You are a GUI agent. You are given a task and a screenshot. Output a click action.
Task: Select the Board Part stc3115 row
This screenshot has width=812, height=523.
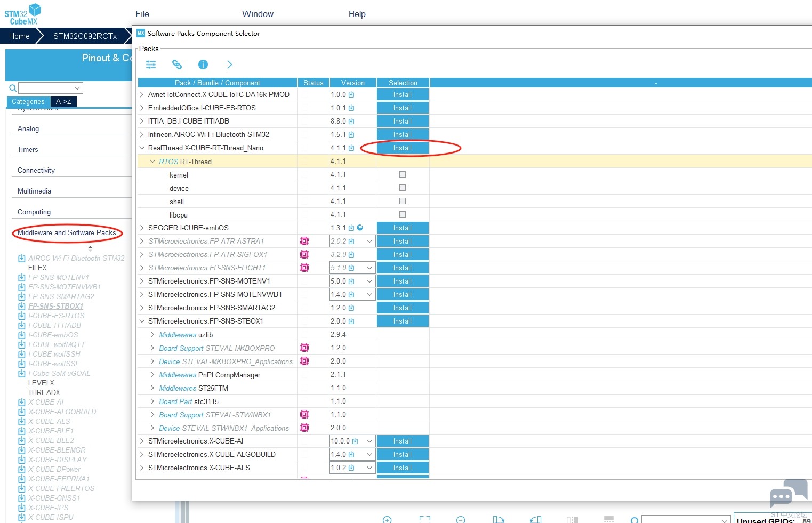(x=189, y=401)
